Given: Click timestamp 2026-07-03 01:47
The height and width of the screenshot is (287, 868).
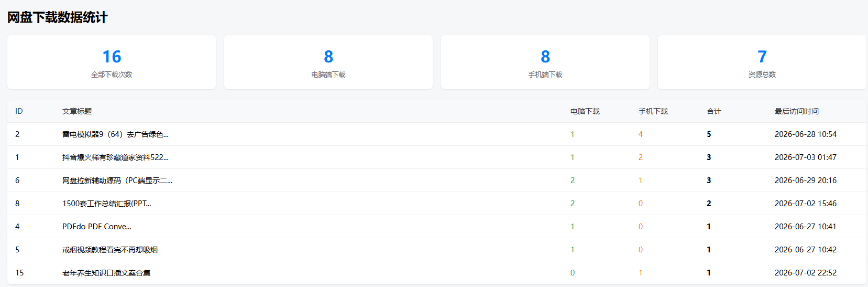Looking at the screenshot, I should (x=806, y=157).
